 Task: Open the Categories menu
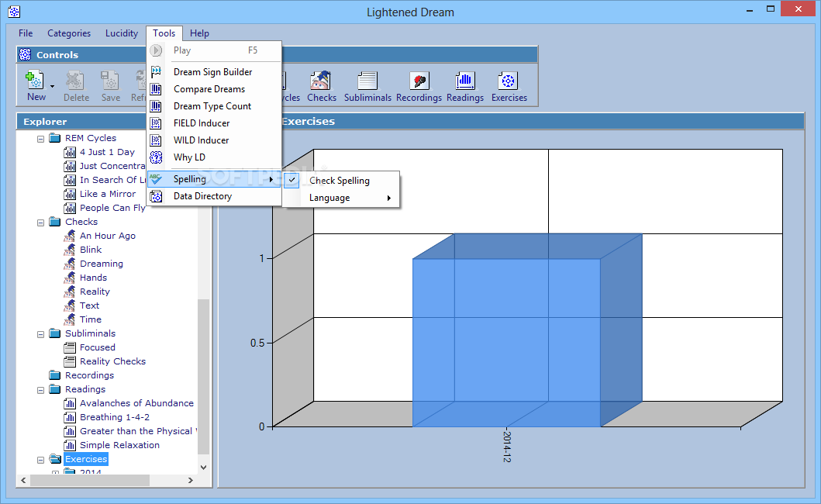coord(69,33)
